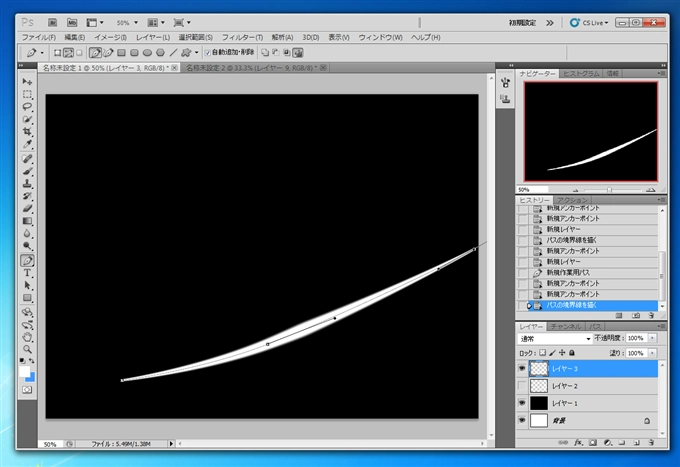The width and height of the screenshot is (680, 467).
Task: Select the Hand tool
Action: pos(27,337)
